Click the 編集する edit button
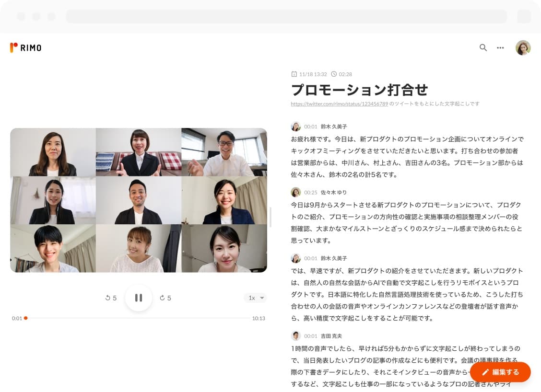This screenshot has height=392, width=541. point(500,372)
